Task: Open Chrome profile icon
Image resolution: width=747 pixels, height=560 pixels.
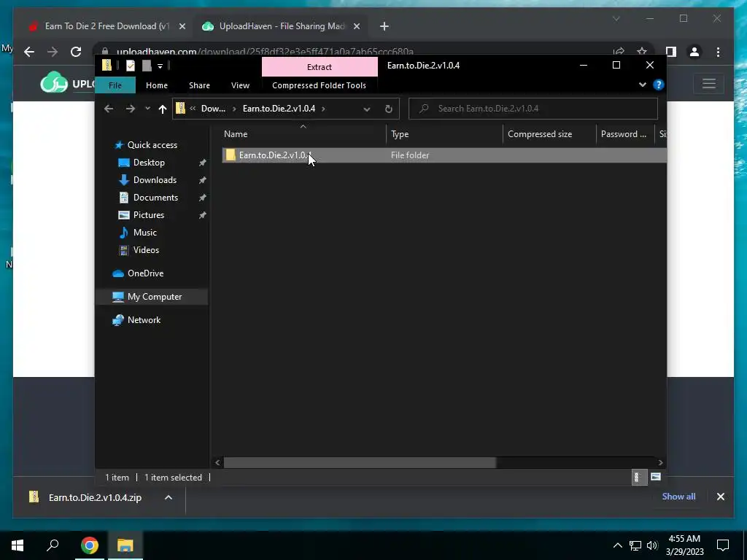Action: click(694, 52)
